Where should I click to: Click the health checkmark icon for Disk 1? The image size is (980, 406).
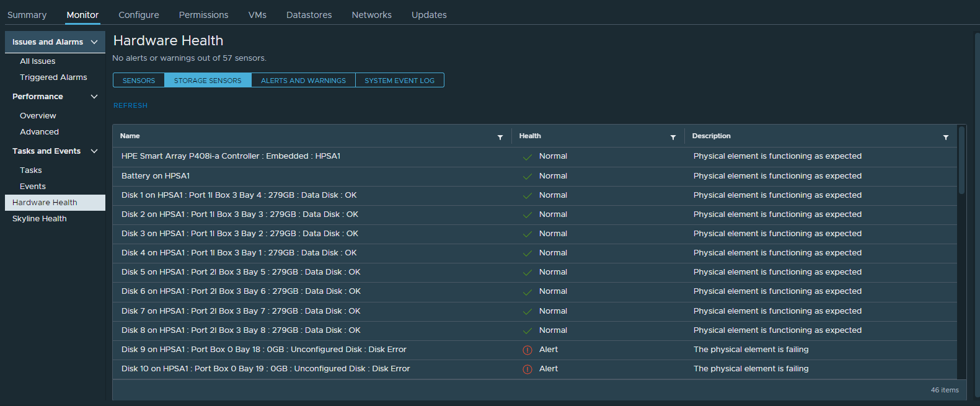point(528,196)
